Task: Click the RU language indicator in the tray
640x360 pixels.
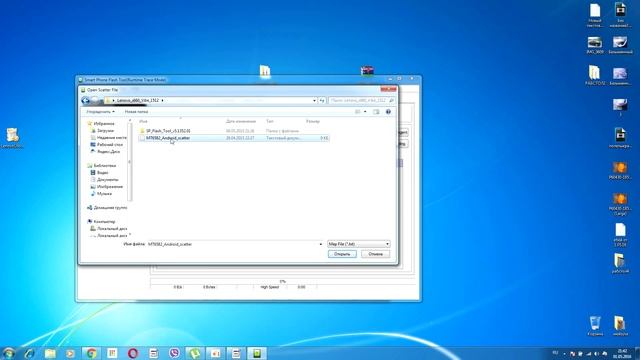Action: (x=556, y=353)
